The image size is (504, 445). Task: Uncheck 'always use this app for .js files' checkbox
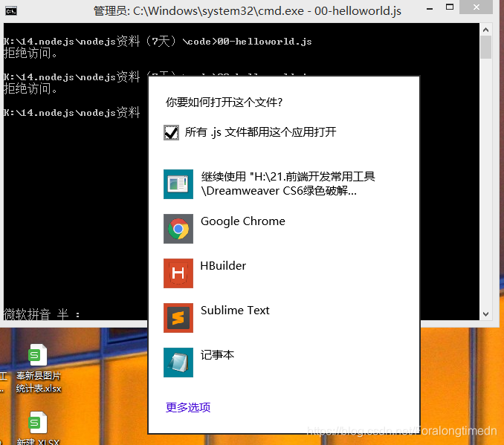pos(171,132)
